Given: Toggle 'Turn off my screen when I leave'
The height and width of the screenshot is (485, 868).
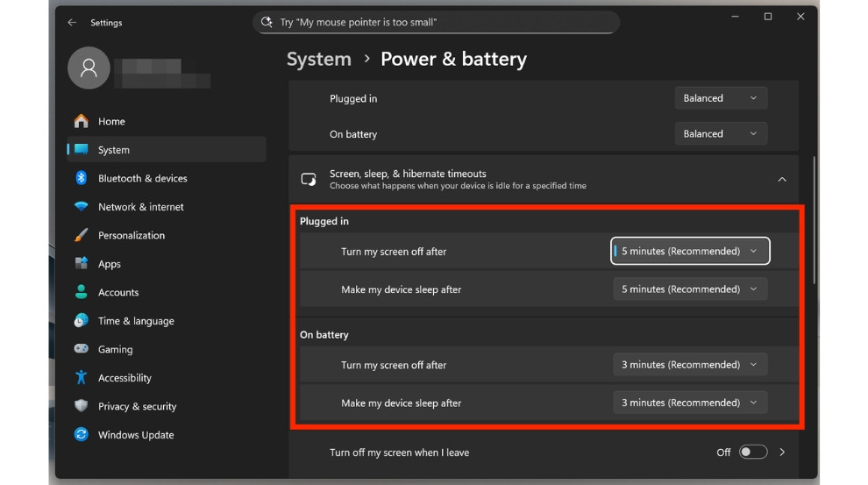Looking at the screenshot, I should coord(752,453).
